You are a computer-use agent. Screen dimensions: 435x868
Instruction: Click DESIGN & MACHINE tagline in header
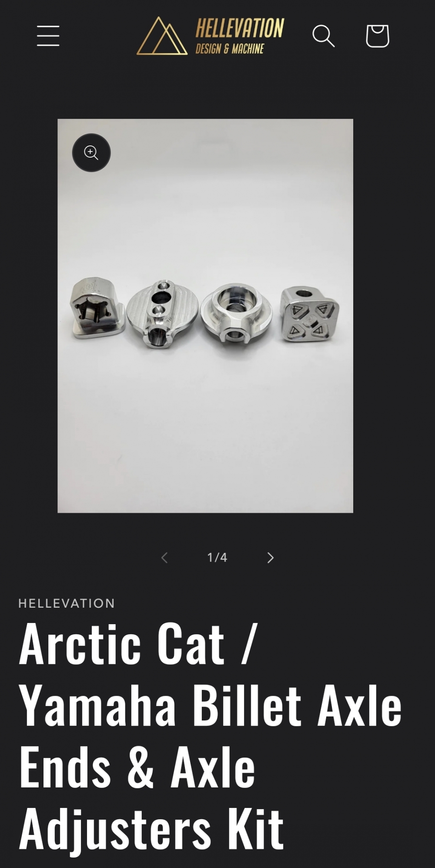click(x=230, y=49)
